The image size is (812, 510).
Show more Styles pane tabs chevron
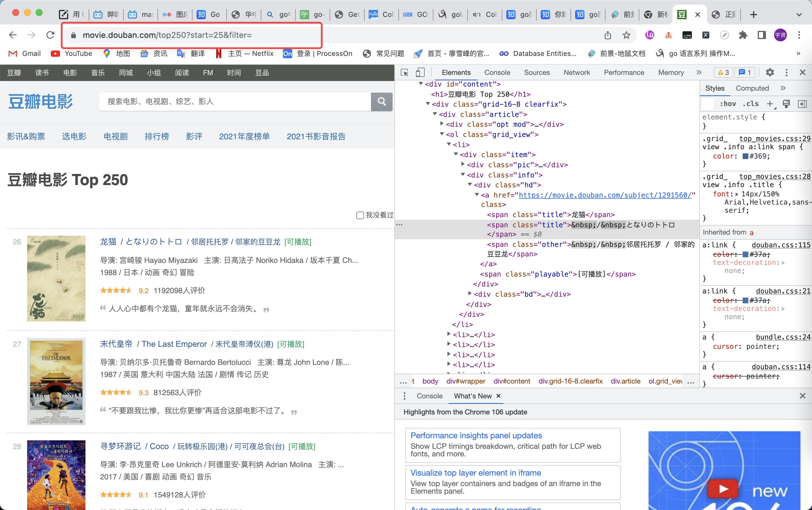pos(783,88)
